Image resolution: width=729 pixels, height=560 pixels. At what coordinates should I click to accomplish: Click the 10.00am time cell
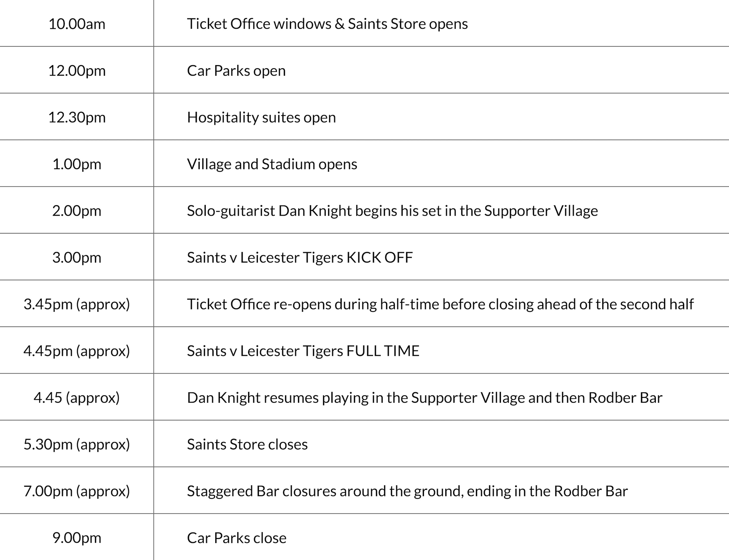(77, 24)
